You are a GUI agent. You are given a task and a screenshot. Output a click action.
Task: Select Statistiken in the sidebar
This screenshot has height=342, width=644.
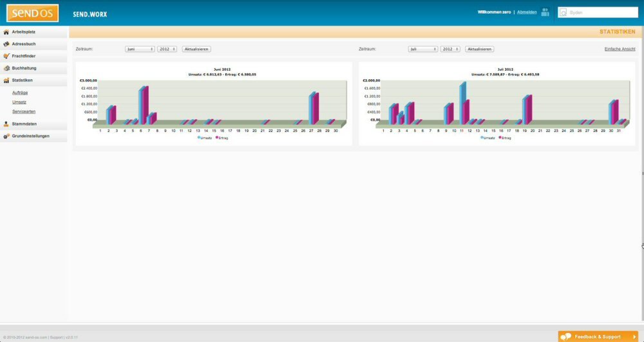coord(33,81)
